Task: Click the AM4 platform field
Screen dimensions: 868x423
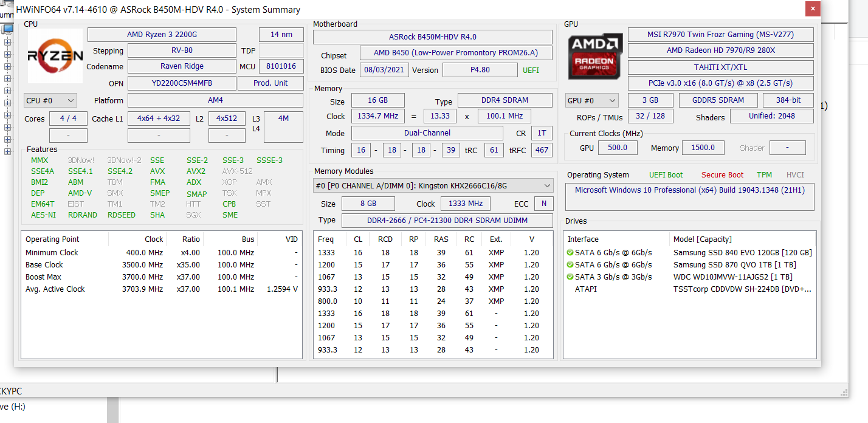Action: point(215,100)
